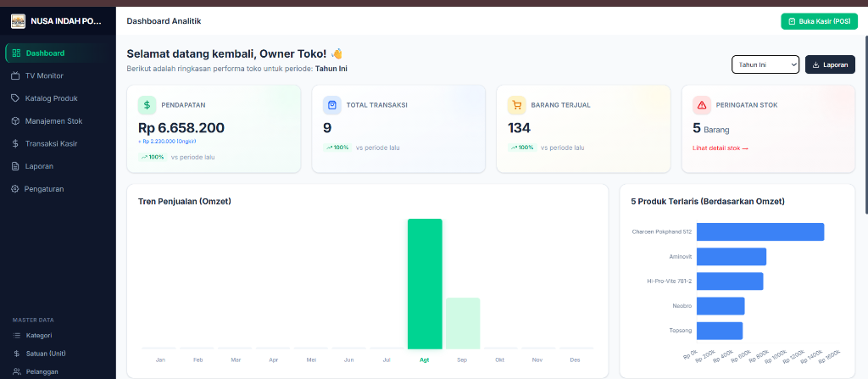Follow the Lihat detail stok link
This screenshot has height=379, width=868.
click(721, 148)
